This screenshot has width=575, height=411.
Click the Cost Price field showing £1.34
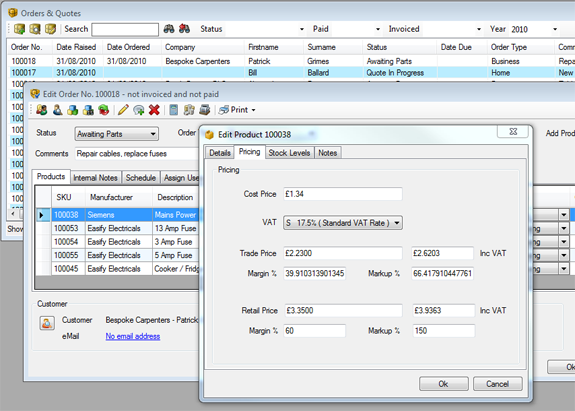pos(343,194)
